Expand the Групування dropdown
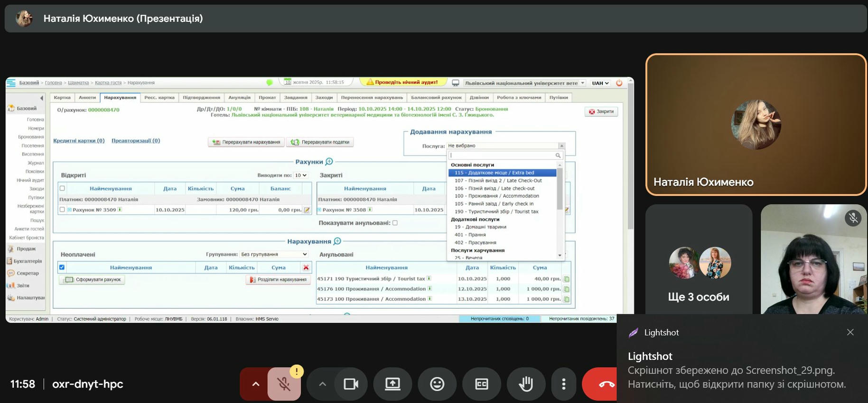The width and height of the screenshot is (868, 403). (x=274, y=254)
